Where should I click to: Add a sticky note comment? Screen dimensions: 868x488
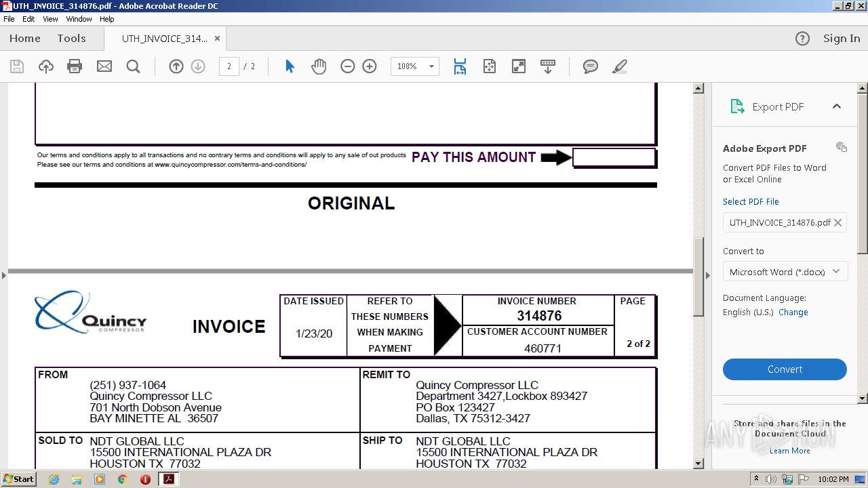coord(591,66)
